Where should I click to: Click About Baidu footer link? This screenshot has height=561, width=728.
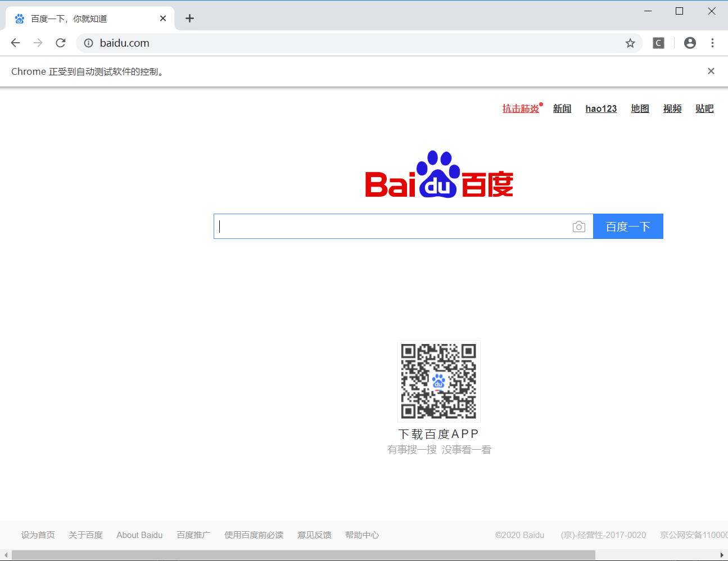pos(139,535)
